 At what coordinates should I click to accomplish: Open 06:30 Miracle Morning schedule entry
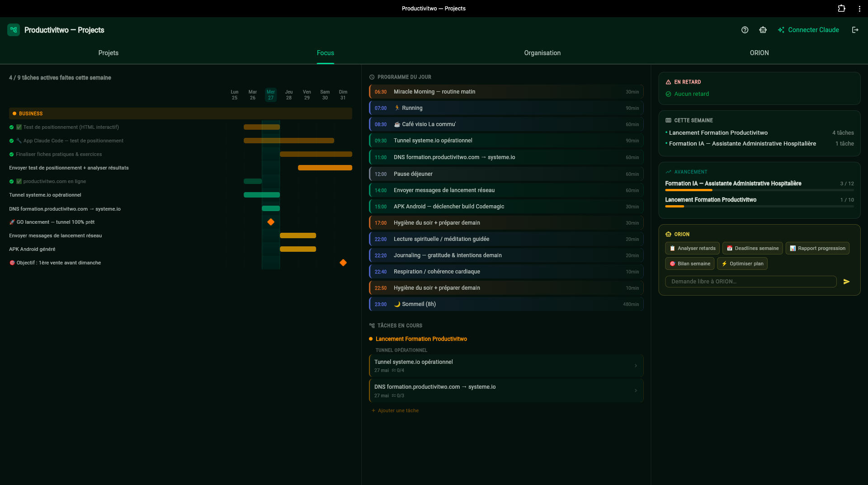(x=506, y=92)
